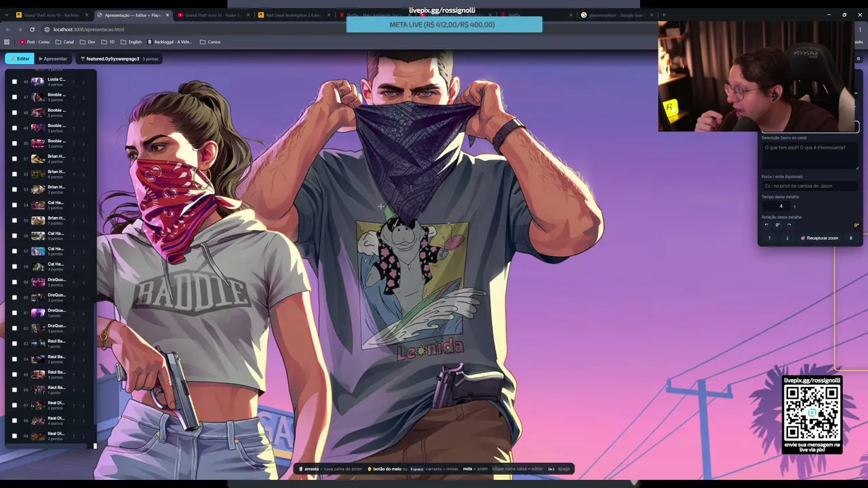The height and width of the screenshot is (488, 868).
Task: Check the box for item 46 Lucia
Action: coord(14,81)
